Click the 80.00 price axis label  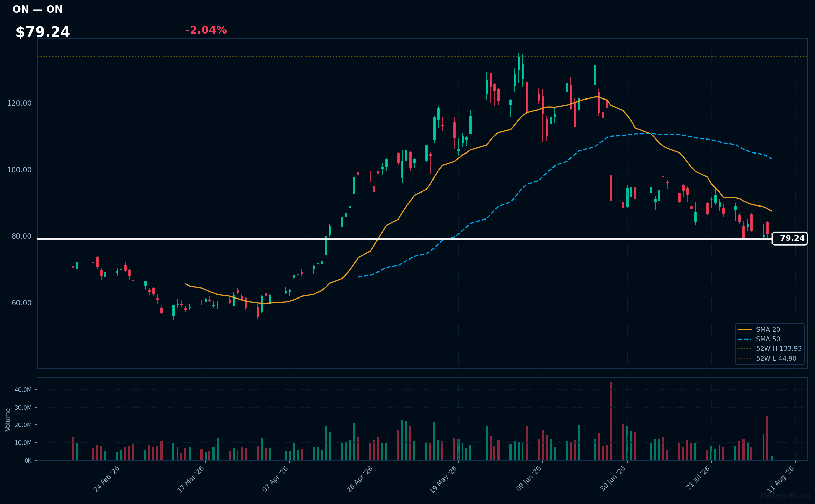coord(22,236)
